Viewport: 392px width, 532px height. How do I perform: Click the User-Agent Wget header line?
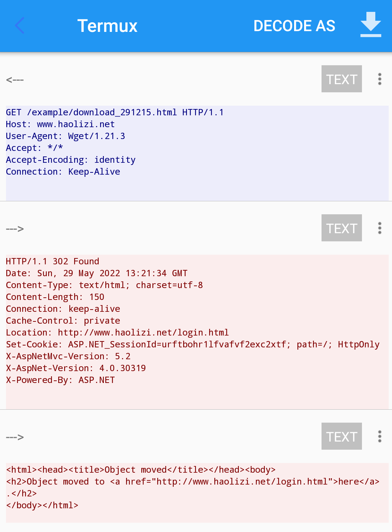pyautogui.click(x=65, y=136)
